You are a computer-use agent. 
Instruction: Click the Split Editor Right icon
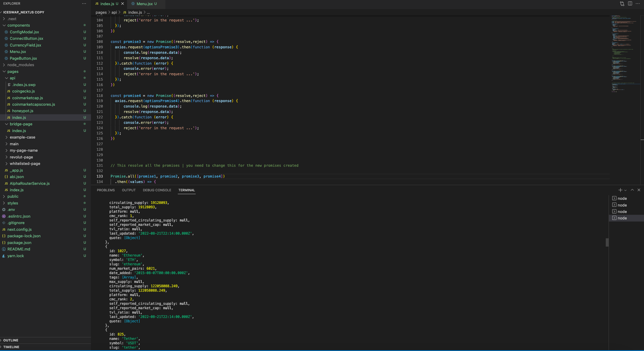pos(630,4)
